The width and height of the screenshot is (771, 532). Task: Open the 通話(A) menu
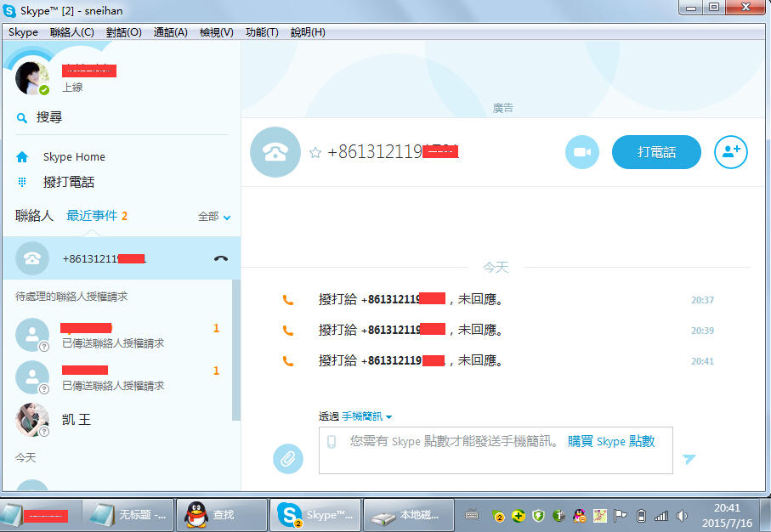click(x=170, y=32)
